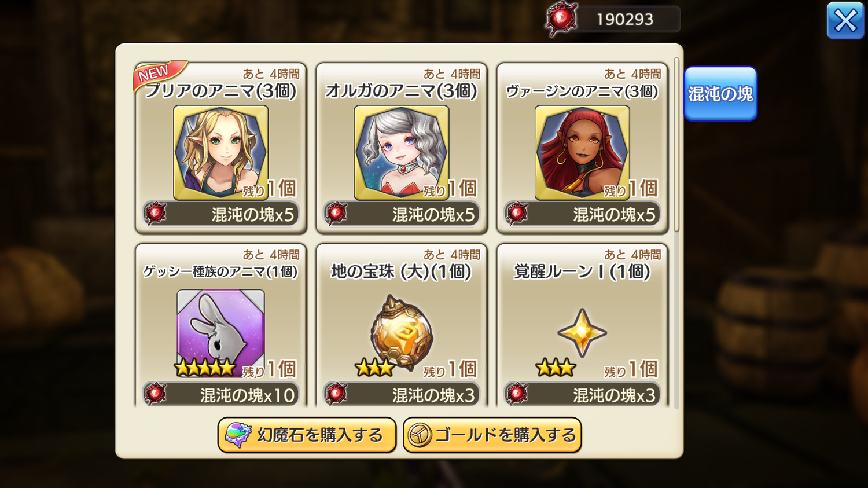The width and height of the screenshot is (868, 488).
Task: Select the オルガのアニマ character portrait
Action: tap(402, 153)
